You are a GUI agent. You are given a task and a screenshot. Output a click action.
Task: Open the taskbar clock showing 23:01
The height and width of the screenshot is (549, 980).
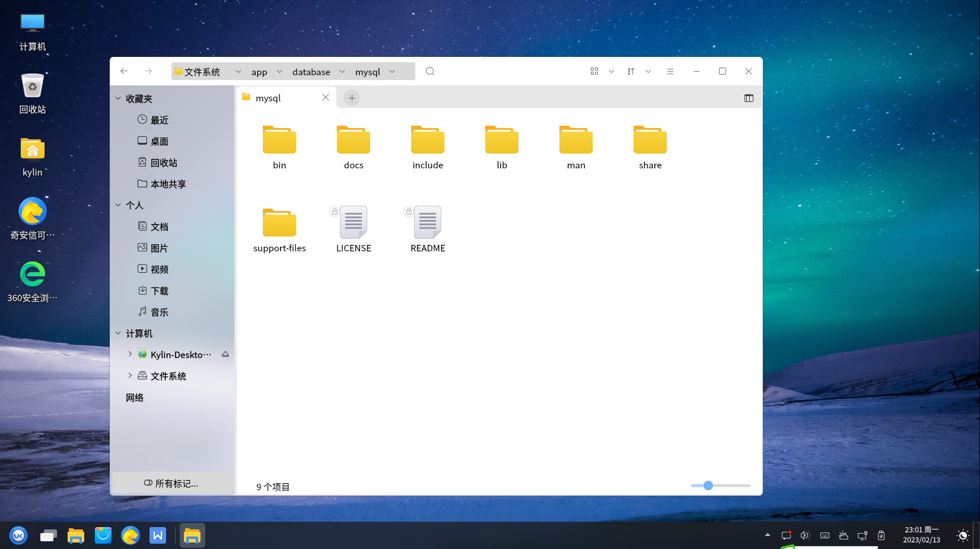pyautogui.click(x=922, y=535)
